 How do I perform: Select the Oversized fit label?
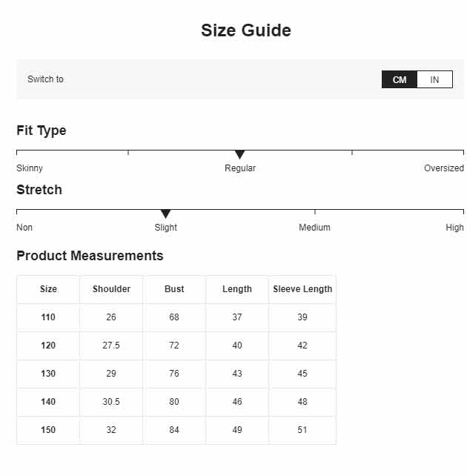(444, 168)
